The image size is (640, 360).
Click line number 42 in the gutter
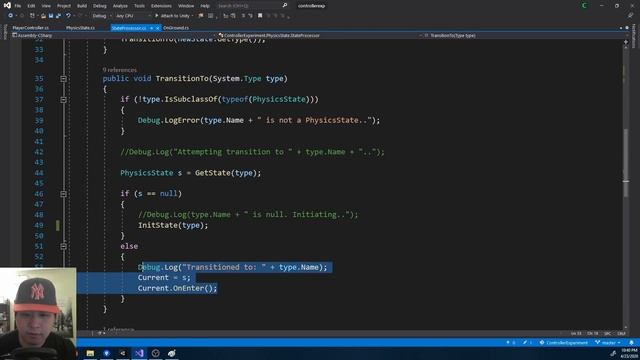[x=39, y=152]
